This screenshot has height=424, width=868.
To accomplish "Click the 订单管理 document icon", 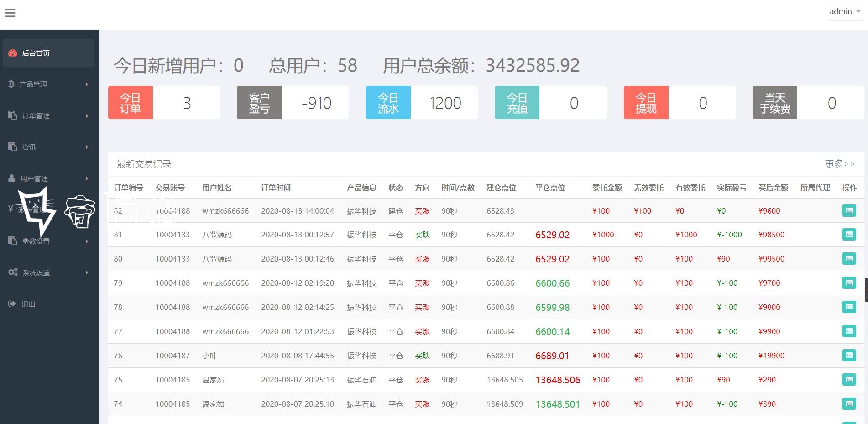I will tap(13, 115).
